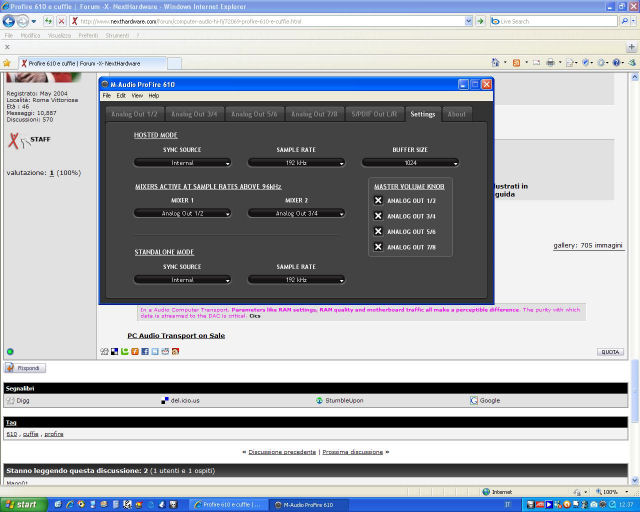Image resolution: width=640 pixels, height=512 pixels.
Task: Click the Digg share icon under the post
Action: pos(104,352)
